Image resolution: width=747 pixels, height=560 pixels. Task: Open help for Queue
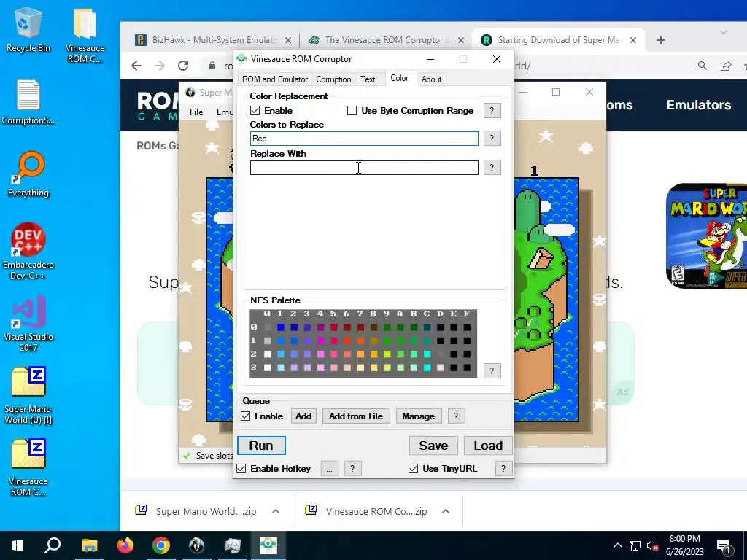click(456, 416)
